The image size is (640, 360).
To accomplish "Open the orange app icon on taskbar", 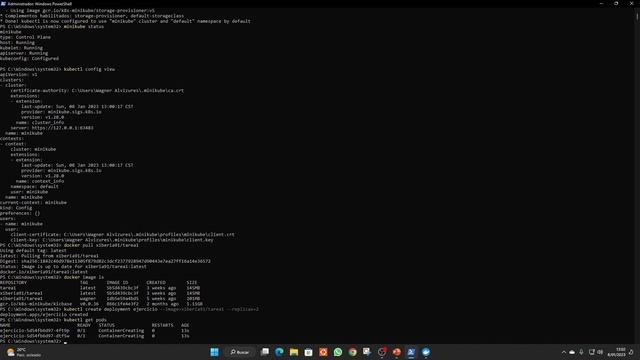I will 323,352.
